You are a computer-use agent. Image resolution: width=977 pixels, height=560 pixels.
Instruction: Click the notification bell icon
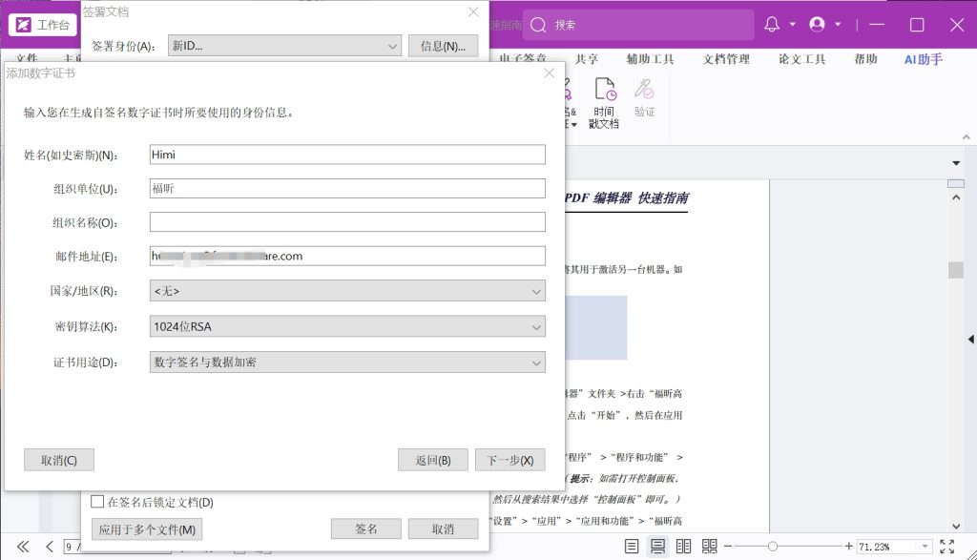pos(772,25)
